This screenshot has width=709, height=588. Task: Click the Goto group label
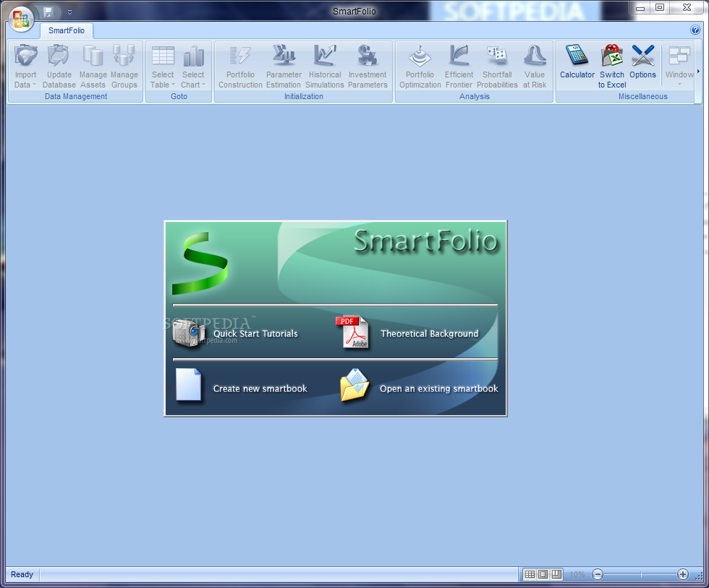point(179,96)
